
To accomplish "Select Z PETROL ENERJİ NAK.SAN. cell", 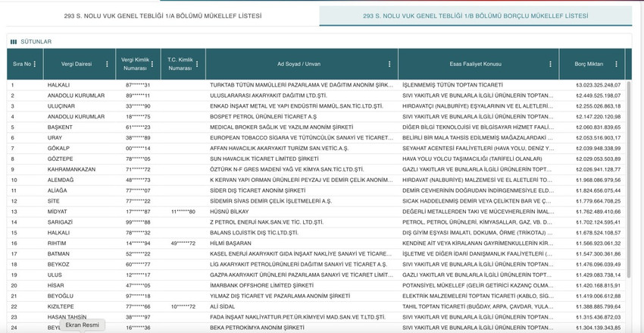I will click(267, 222).
